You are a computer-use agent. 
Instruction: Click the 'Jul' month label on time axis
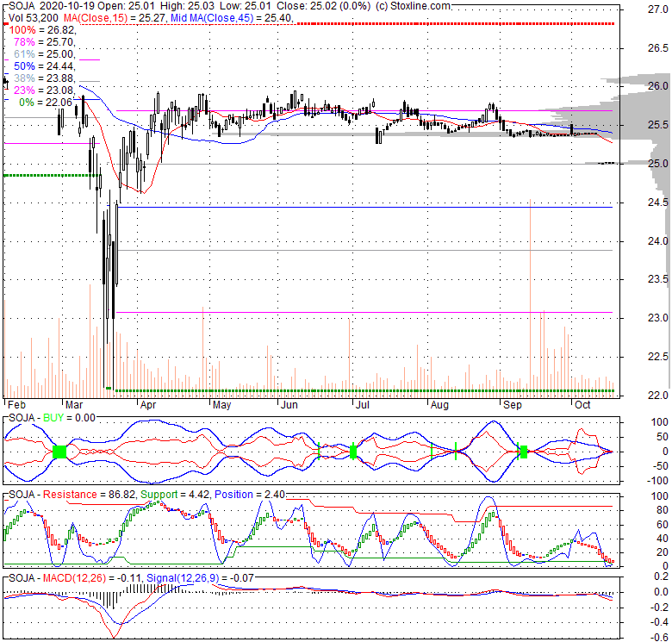coord(363,405)
